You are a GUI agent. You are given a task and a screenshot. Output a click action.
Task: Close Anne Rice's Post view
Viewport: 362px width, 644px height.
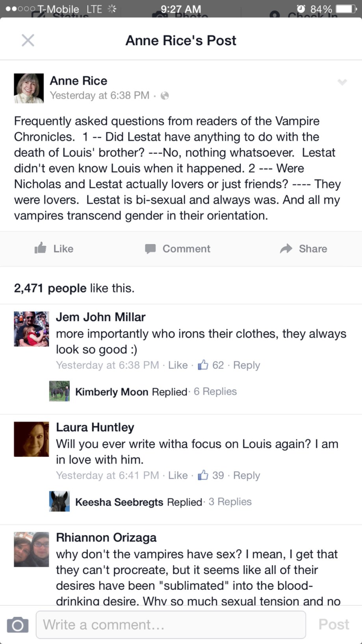(x=28, y=40)
